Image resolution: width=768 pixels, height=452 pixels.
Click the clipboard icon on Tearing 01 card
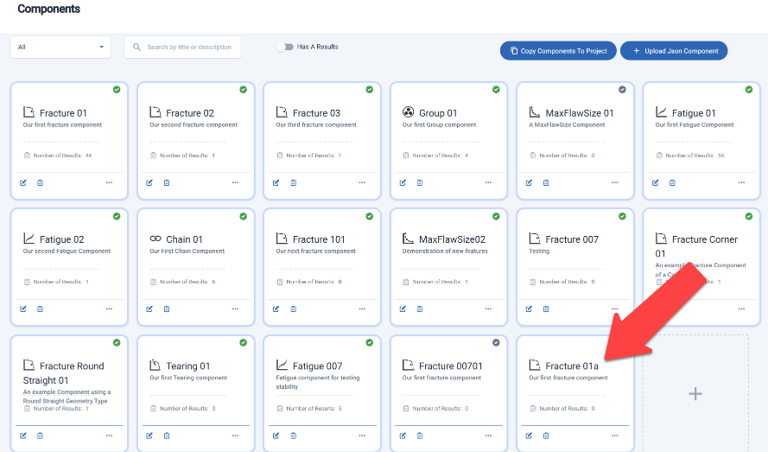click(167, 435)
